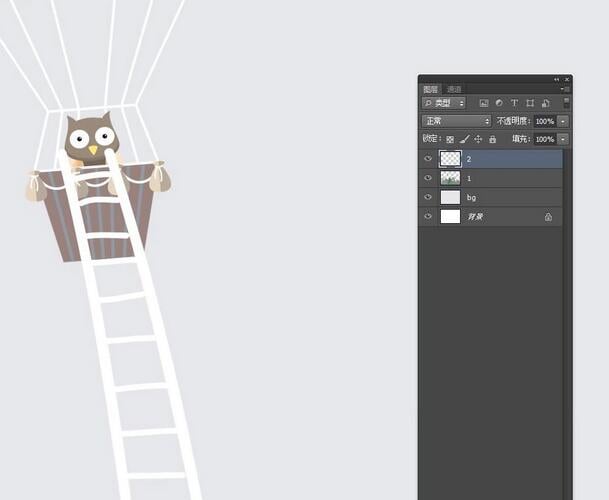Expand the 不透明度 opacity slider arrow
609x500 pixels.
563,121
